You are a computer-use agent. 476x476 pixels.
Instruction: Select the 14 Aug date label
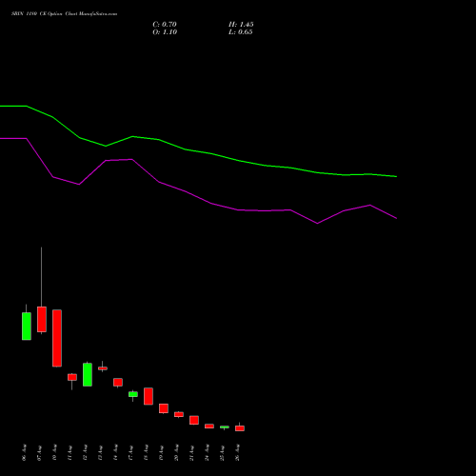[x=115, y=452]
